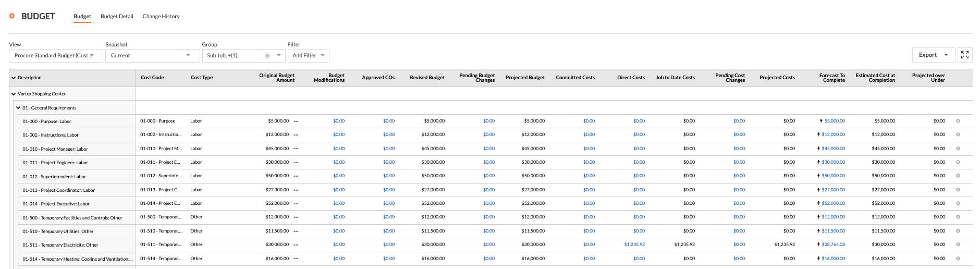980x269 pixels.
Task: Open ellipsis menu for 01-500 Temporary Facilities amount
Action: tap(296, 217)
